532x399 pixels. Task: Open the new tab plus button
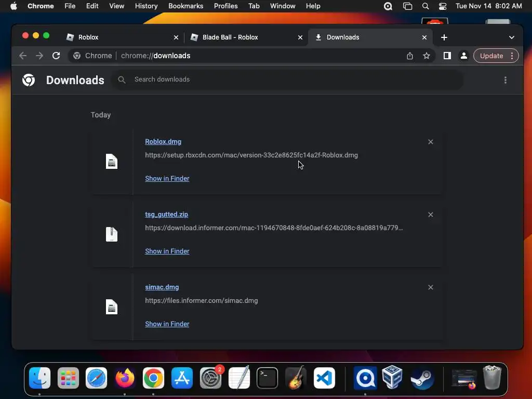click(444, 37)
